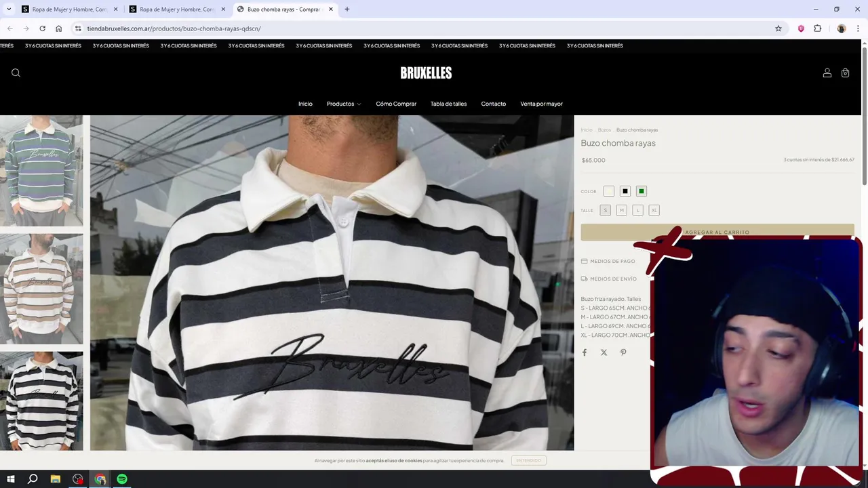Open the shield extension icon in toolbar
868x488 pixels.
coord(801,28)
